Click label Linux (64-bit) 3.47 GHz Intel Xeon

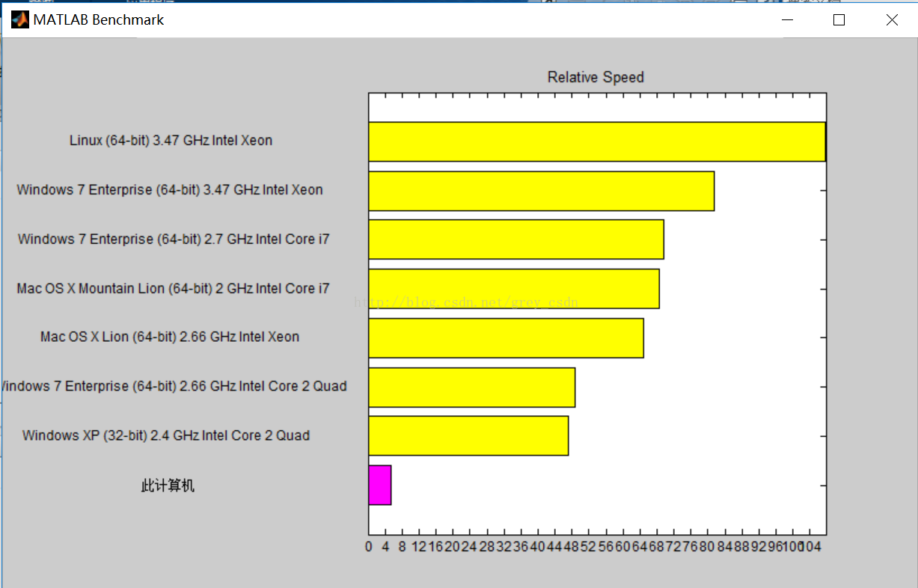tap(171, 141)
